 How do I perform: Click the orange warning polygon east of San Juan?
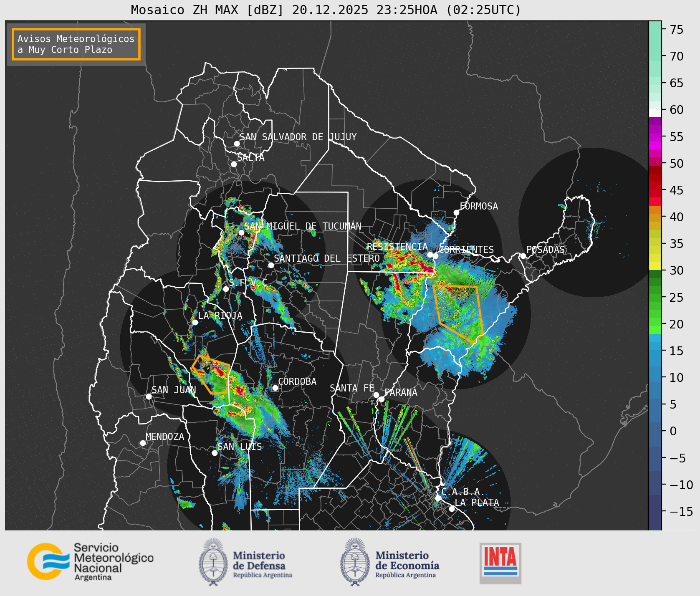212,375
